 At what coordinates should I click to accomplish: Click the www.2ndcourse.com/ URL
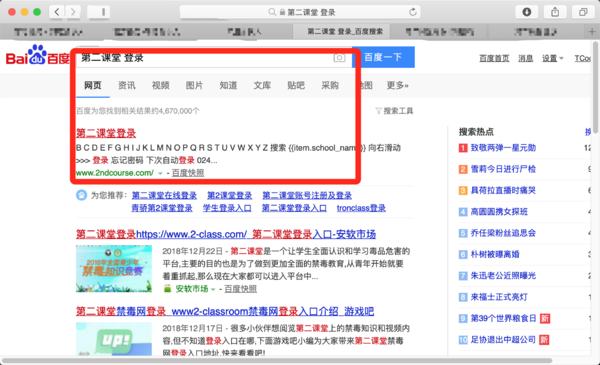115,173
